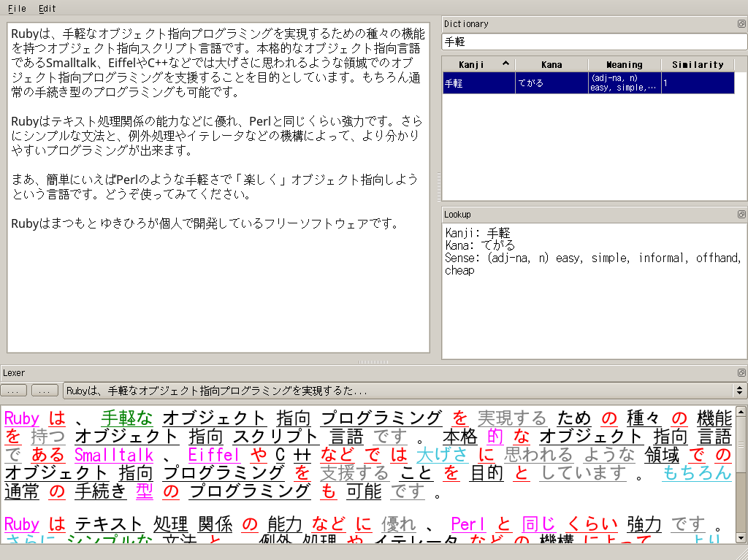Click inside the main Japanese text editor

pos(218,188)
